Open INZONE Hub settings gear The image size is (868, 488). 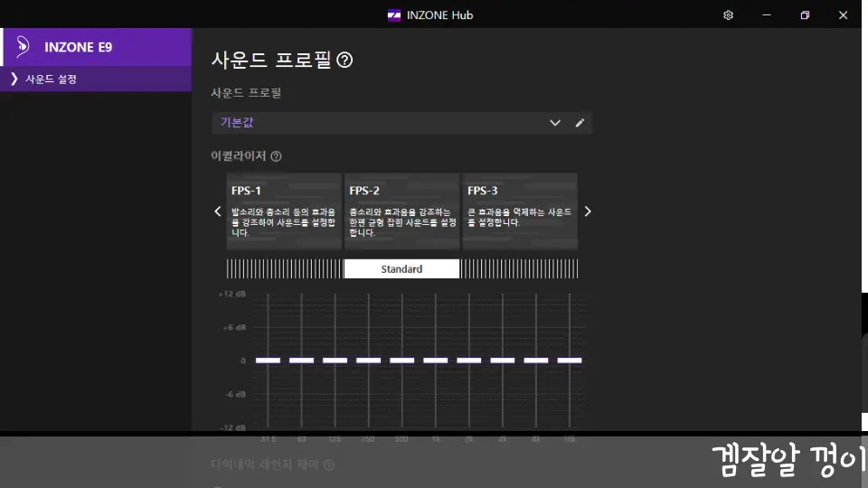(728, 15)
